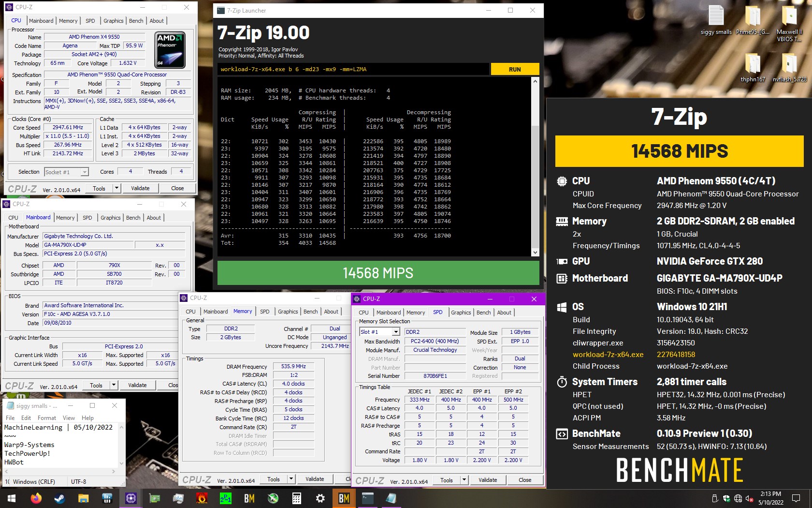The height and width of the screenshot is (508, 812).
Task: Open Calculator from the taskbar
Action: point(297,498)
